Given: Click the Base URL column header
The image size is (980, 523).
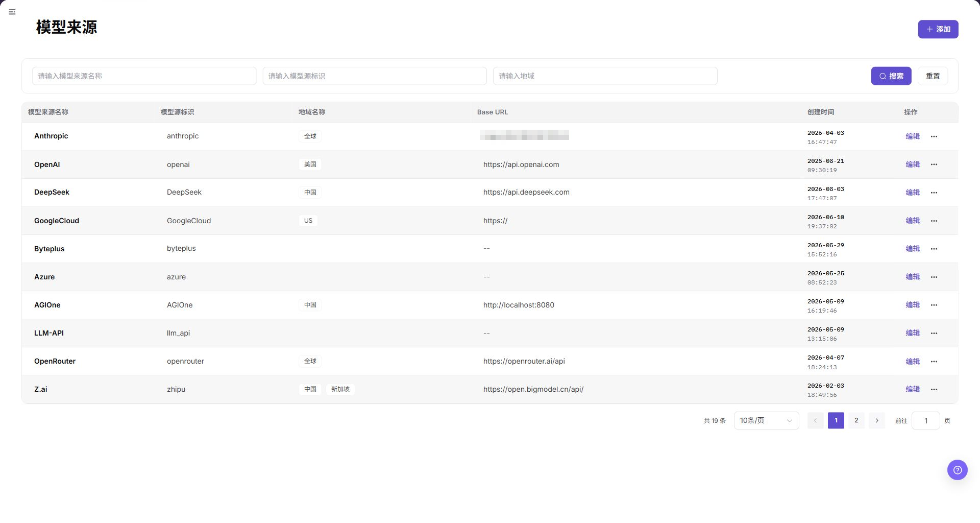Looking at the screenshot, I should tap(492, 112).
